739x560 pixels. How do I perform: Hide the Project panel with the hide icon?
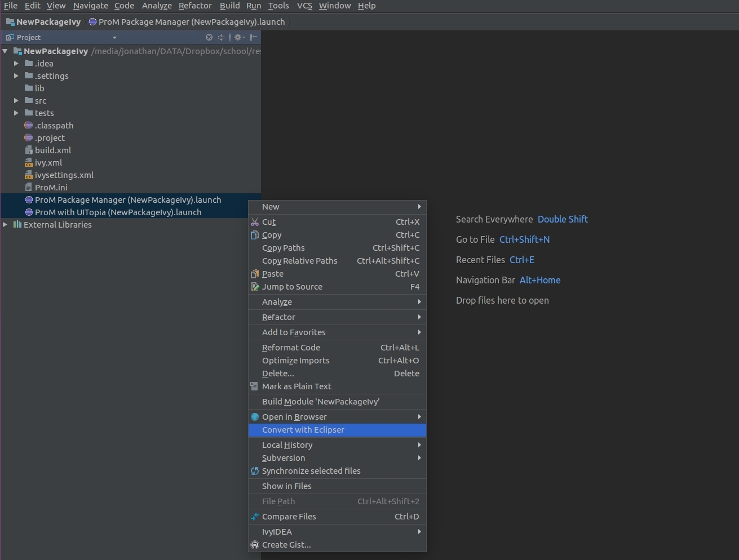254,37
